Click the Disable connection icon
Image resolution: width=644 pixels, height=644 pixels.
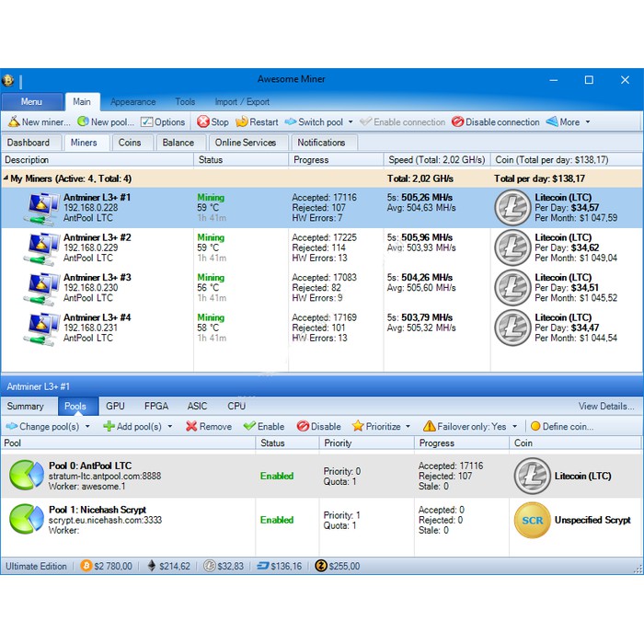point(457,122)
